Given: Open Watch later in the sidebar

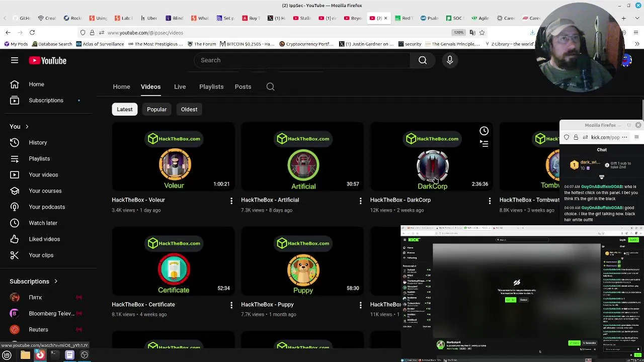Looking at the screenshot, I should coord(43,223).
